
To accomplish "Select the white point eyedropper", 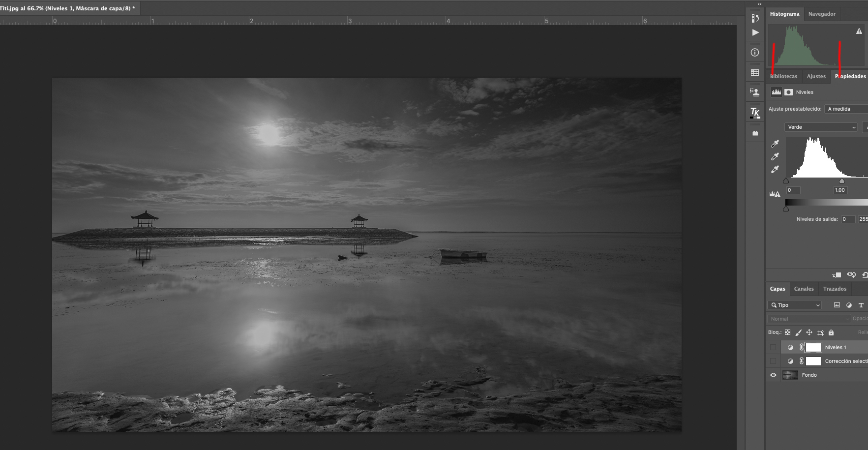I will (x=775, y=169).
